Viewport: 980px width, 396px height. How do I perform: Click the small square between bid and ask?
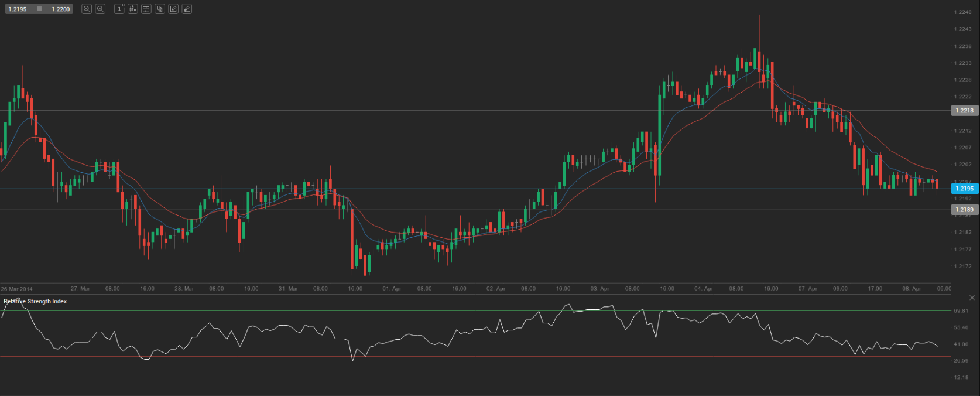pos(39,9)
